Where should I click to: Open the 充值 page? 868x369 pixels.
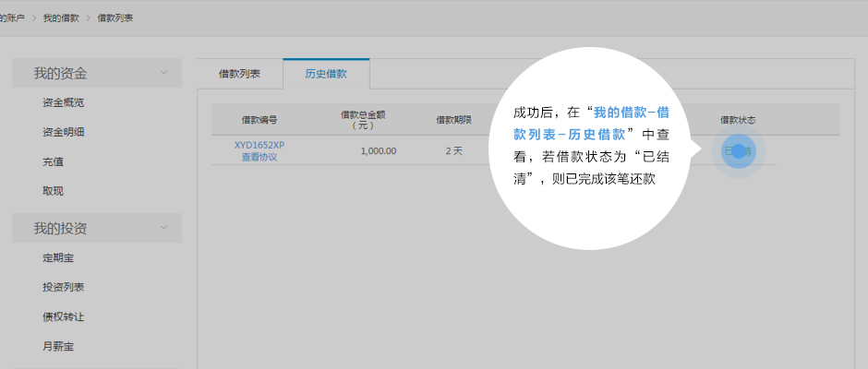click(53, 161)
